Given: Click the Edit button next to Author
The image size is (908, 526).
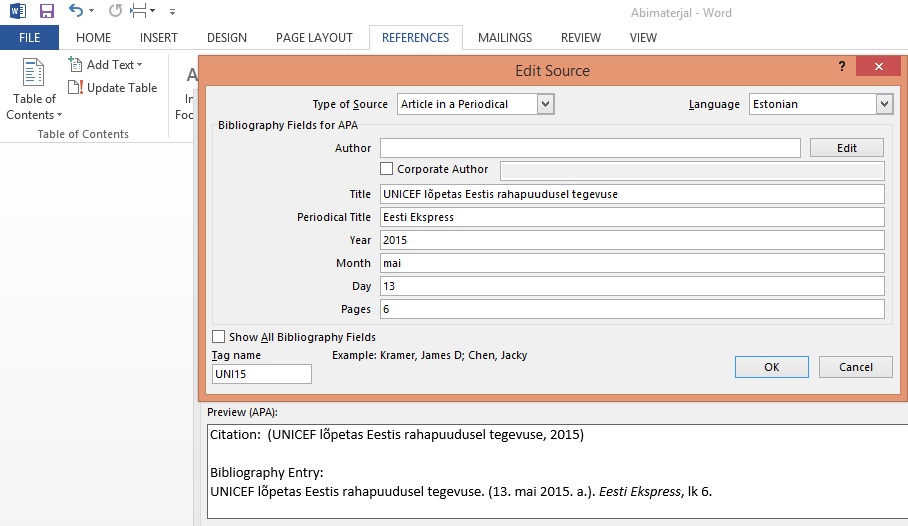Looking at the screenshot, I should coord(847,148).
